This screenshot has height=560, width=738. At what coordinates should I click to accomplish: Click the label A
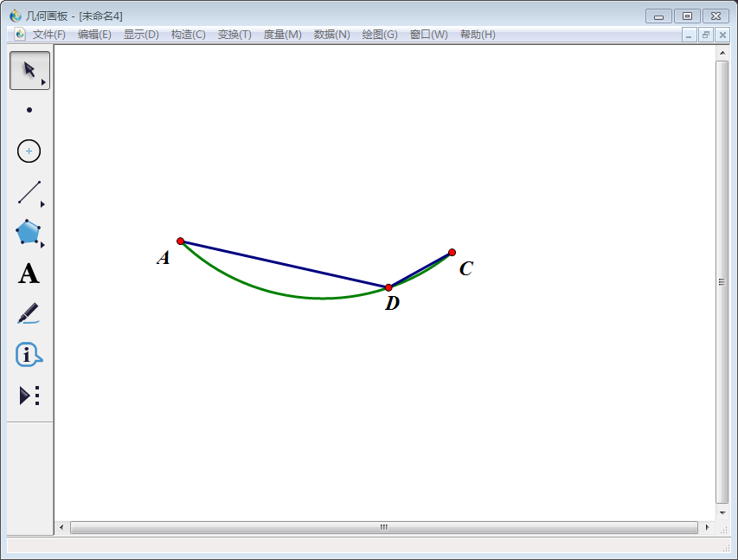pos(164,258)
